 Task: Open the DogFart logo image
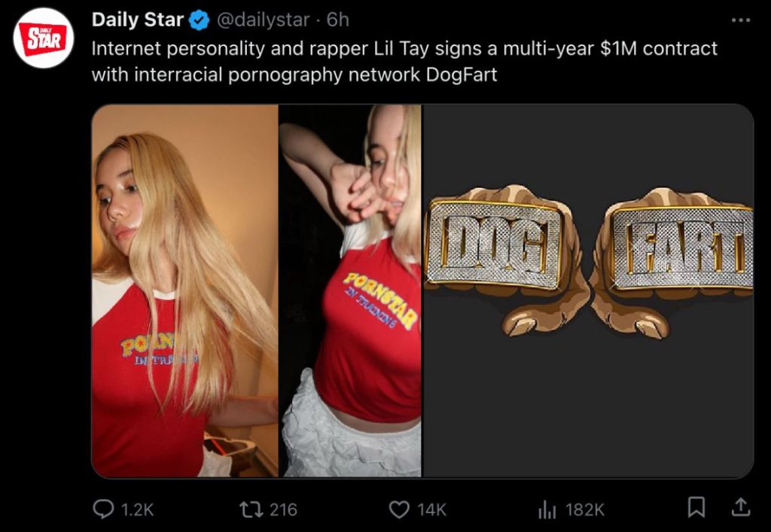588,290
